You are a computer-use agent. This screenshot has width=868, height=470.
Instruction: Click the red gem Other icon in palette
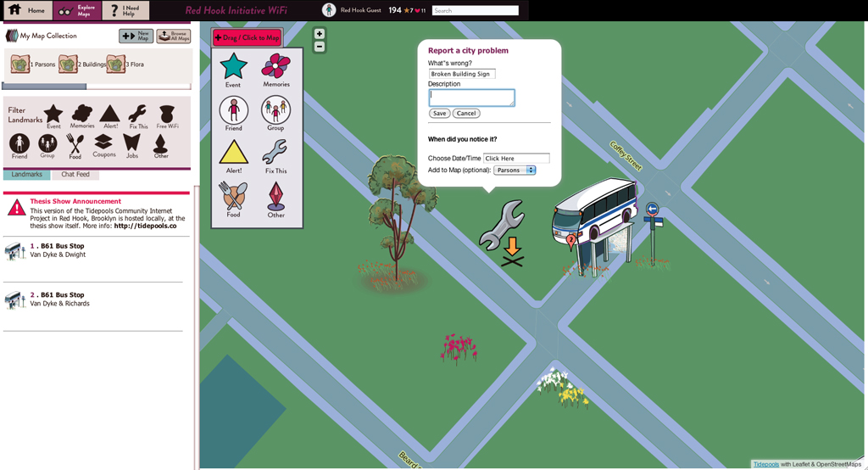276,196
